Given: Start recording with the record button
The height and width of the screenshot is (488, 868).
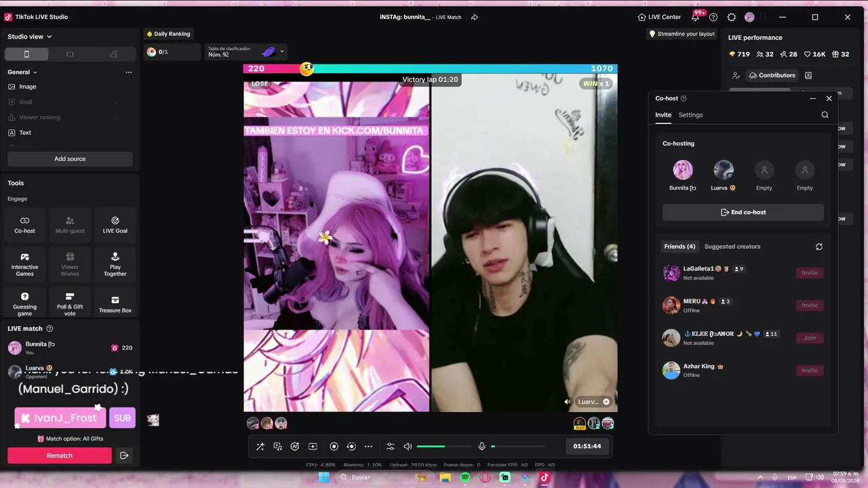Looking at the screenshot, I should 334,447.
